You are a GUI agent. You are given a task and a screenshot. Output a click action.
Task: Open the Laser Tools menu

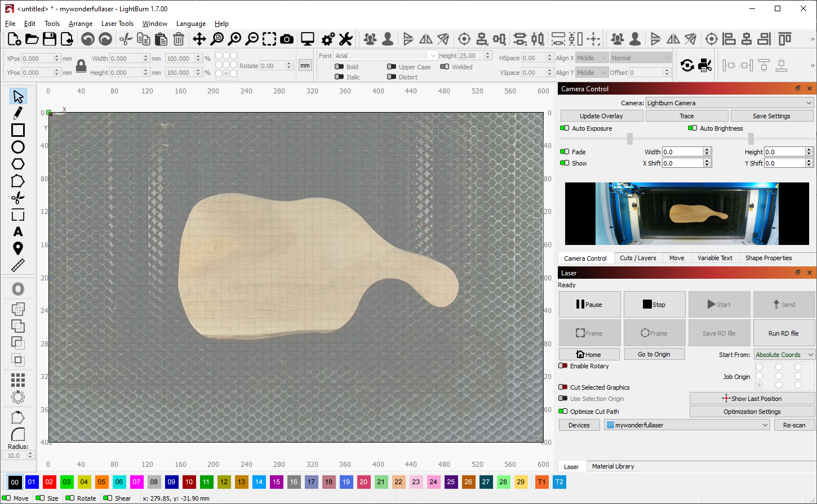117,24
